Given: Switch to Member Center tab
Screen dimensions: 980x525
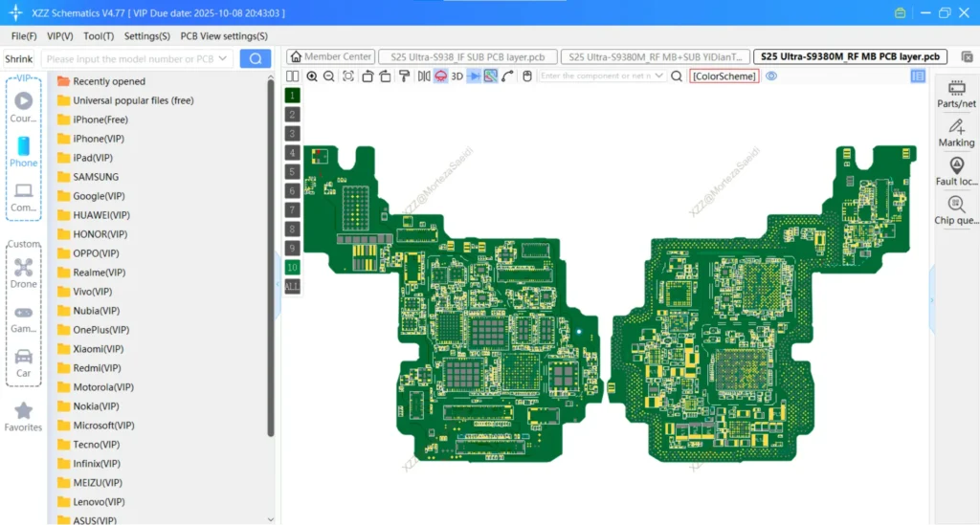Looking at the screenshot, I should (330, 56).
